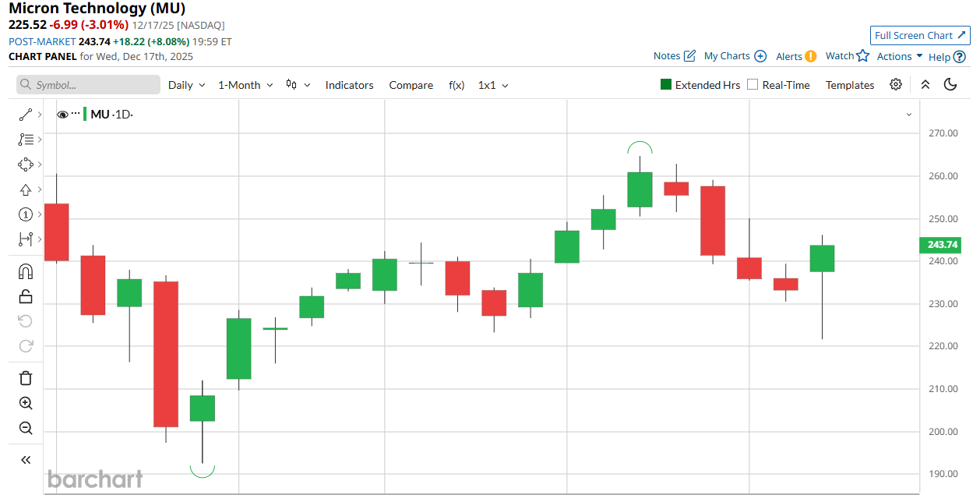980x495 pixels.
Task: Click the Full Screen Chart button
Action: click(920, 35)
